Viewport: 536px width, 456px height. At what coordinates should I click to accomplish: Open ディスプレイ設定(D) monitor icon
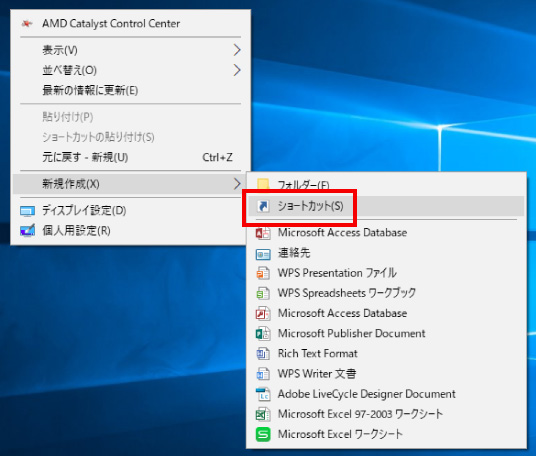tap(27, 211)
